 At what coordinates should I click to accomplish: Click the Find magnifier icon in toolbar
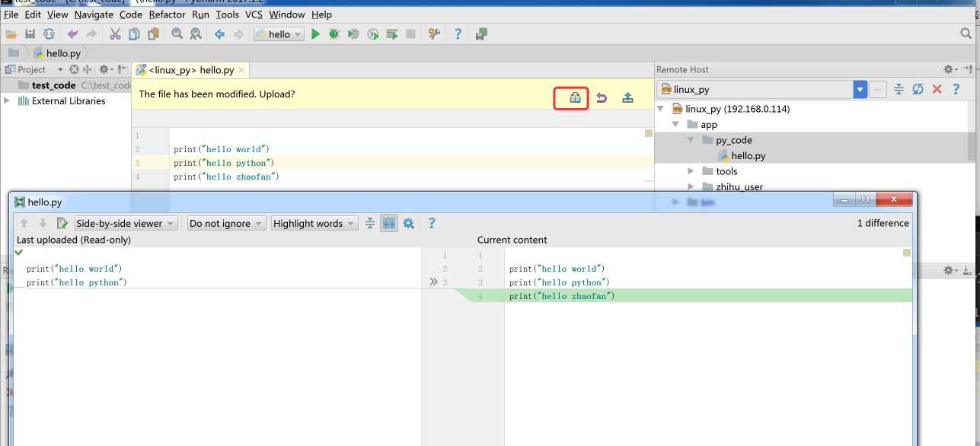click(177, 34)
